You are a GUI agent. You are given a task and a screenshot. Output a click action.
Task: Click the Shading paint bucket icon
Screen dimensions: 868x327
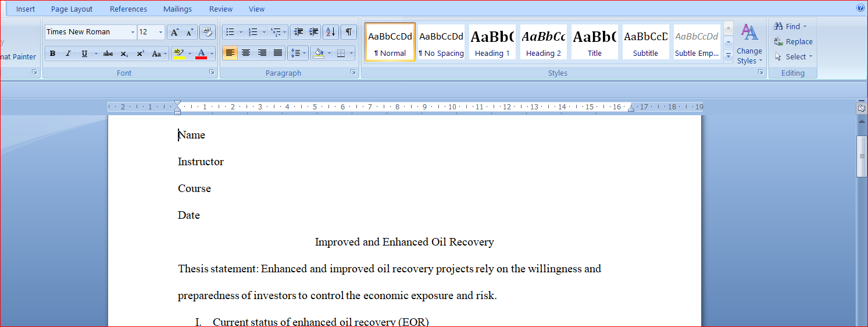coord(318,54)
